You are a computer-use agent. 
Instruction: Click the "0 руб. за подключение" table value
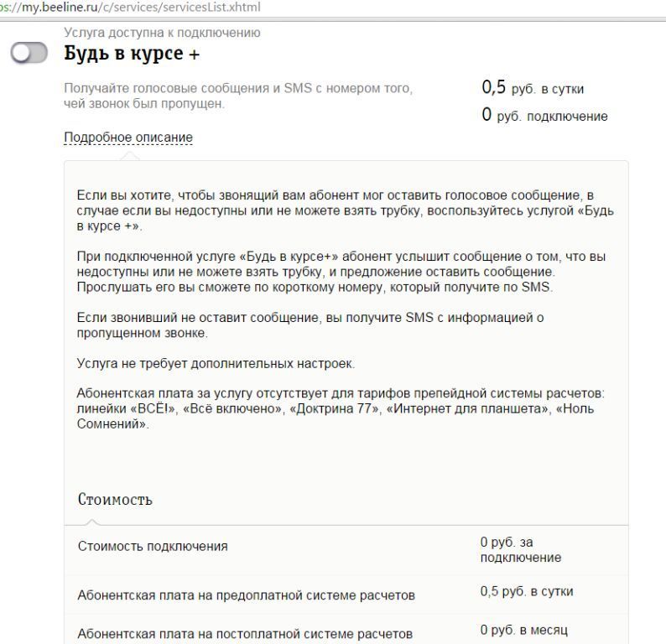pyautogui.click(x=520, y=550)
